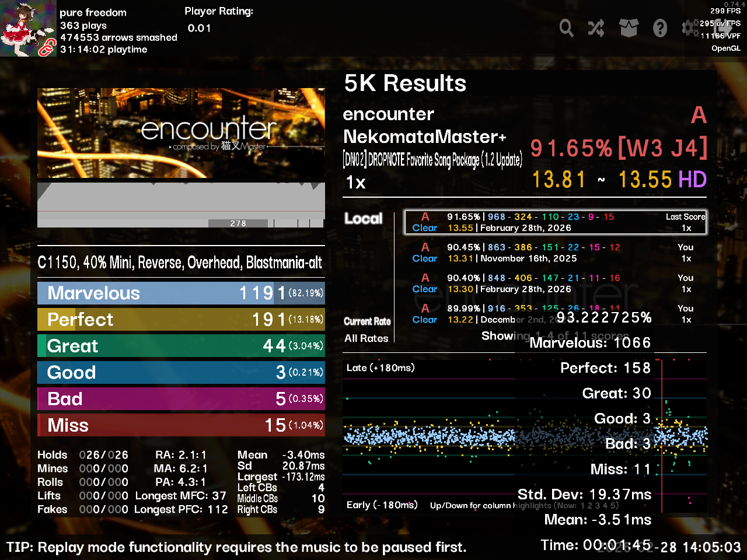Click the Marvelous judgment bar
This screenshot has width=747, height=560.
(x=181, y=293)
